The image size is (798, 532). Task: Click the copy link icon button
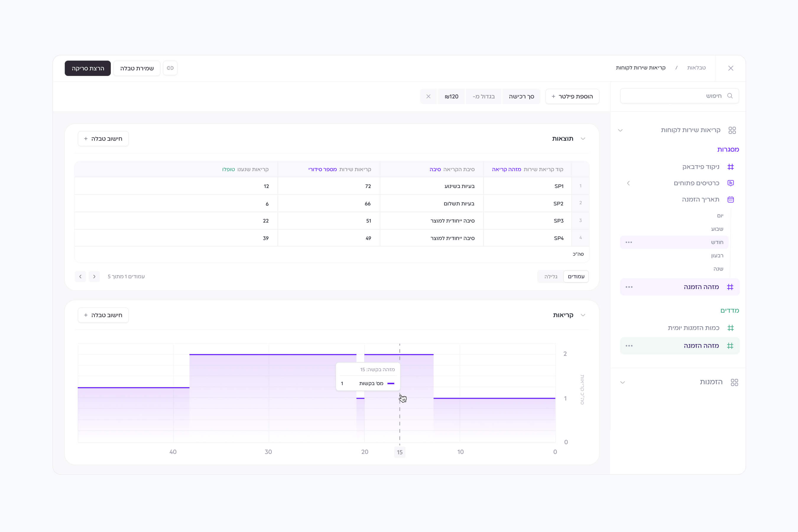[170, 68]
